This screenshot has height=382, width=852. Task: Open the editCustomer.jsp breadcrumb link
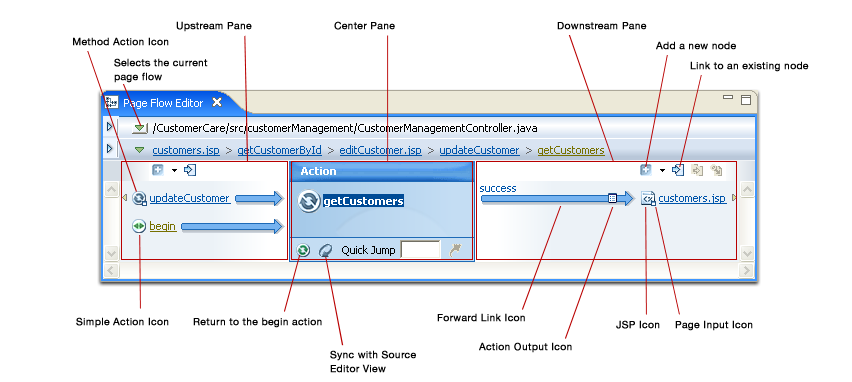click(x=380, y=150)
